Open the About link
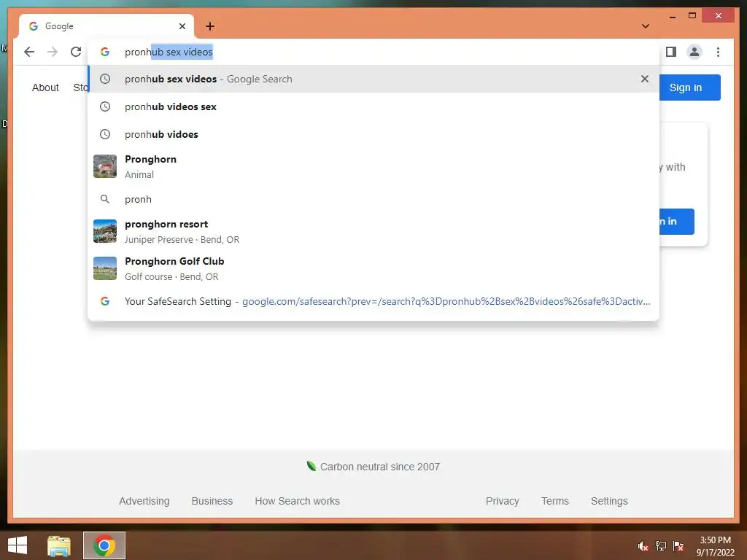The height and width of the screenshot is (560, 747). pyautogui.click(x=45, y=87)
